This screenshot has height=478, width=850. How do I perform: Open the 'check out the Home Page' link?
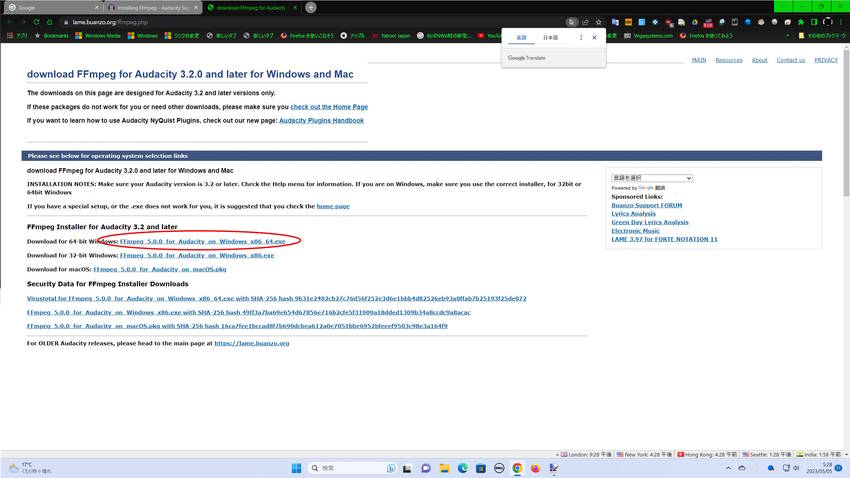click(329, 107)
